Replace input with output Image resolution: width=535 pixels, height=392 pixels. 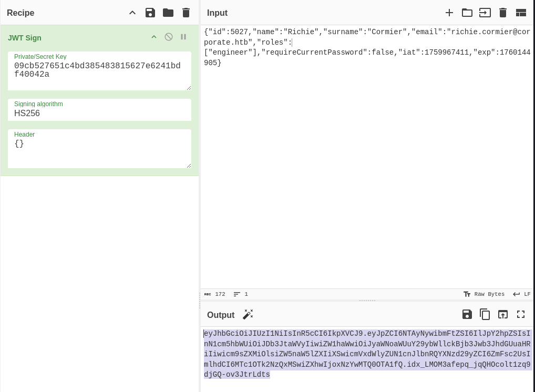pos(503,314)
